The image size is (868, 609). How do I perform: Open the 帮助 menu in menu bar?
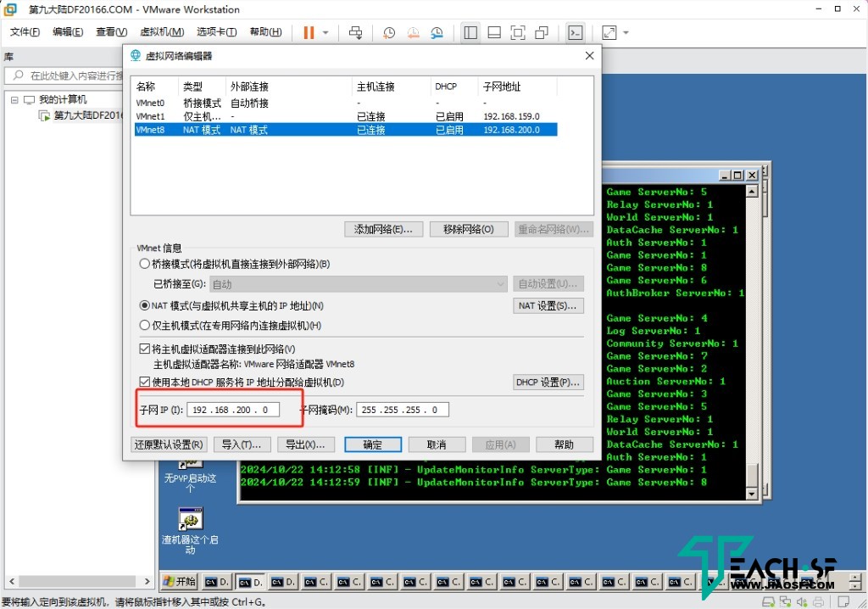click(265, 32)
